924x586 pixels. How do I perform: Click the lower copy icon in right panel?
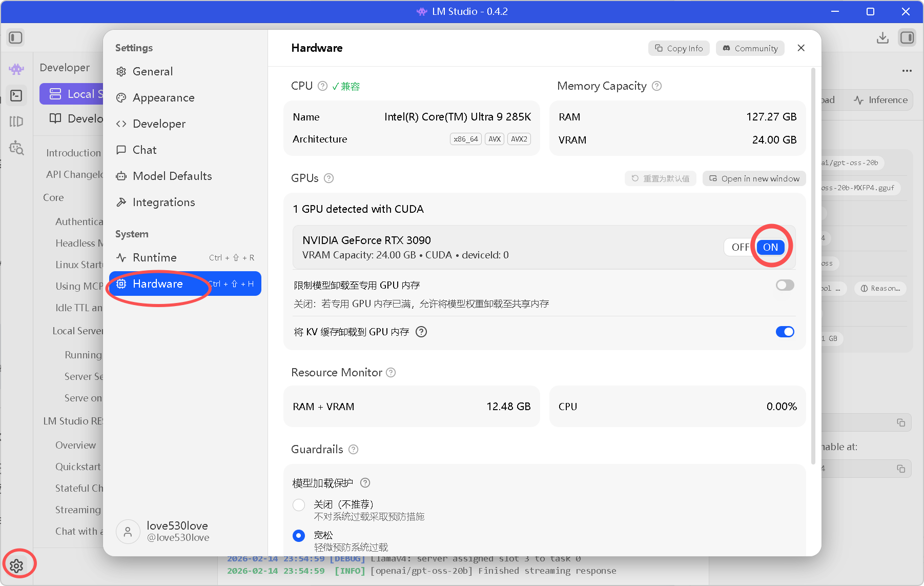pos(900,469)
